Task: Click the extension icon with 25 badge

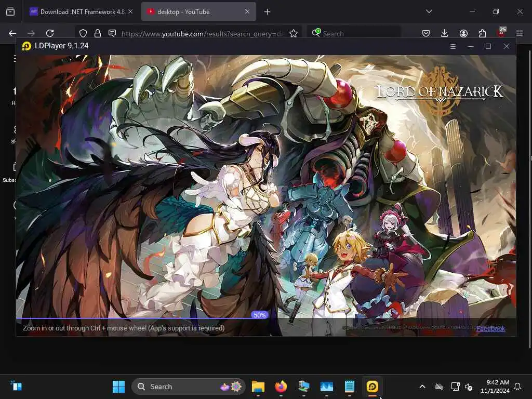Action: [x=501, y=33]
